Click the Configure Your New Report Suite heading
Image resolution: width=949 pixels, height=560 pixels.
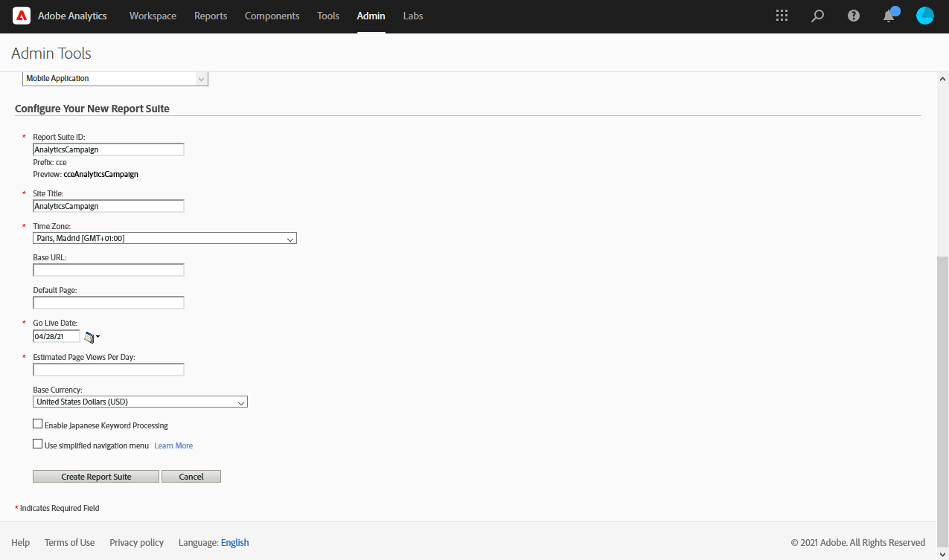[x=92, y=109]
